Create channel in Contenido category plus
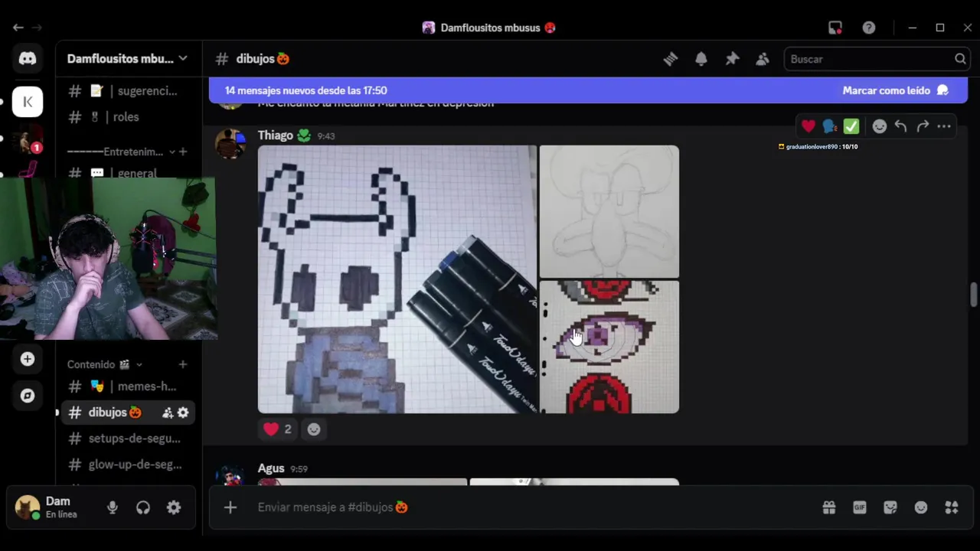 tap(183, 364)
